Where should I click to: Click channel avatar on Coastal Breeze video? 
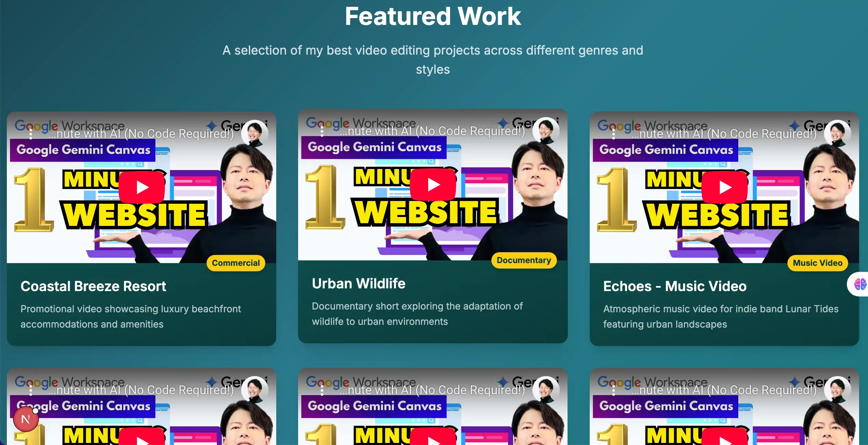254,133
